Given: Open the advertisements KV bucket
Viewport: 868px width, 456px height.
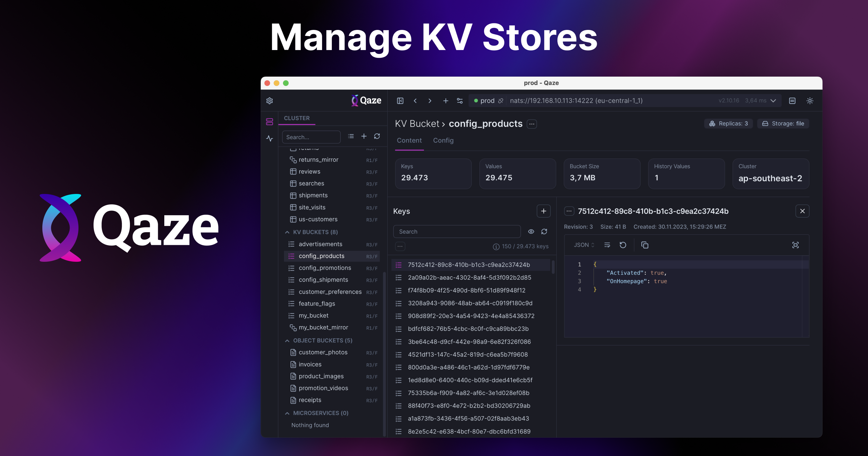Looking at the screenshot, I should [x=332, y=244].
